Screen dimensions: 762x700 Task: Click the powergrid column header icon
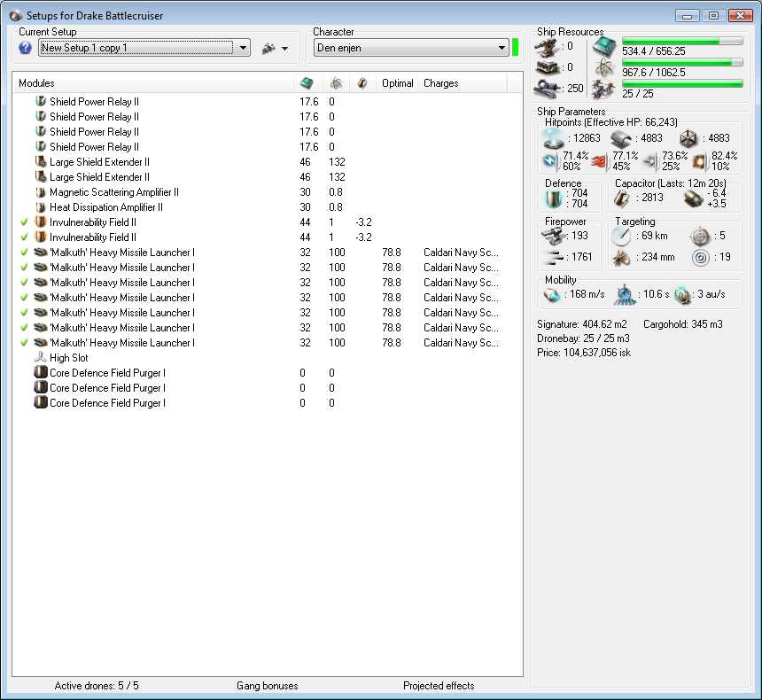[336, 83]
